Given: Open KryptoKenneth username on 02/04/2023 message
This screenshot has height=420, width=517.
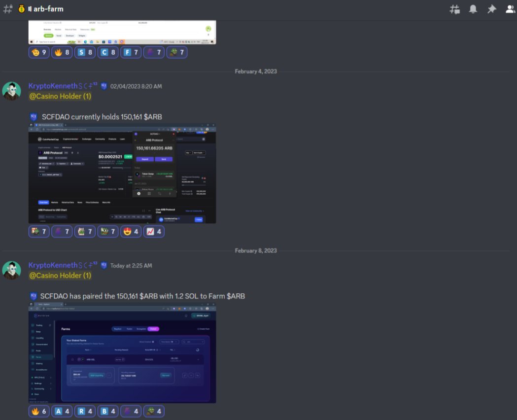Looking at the screenshot, I should coord(63,86).
